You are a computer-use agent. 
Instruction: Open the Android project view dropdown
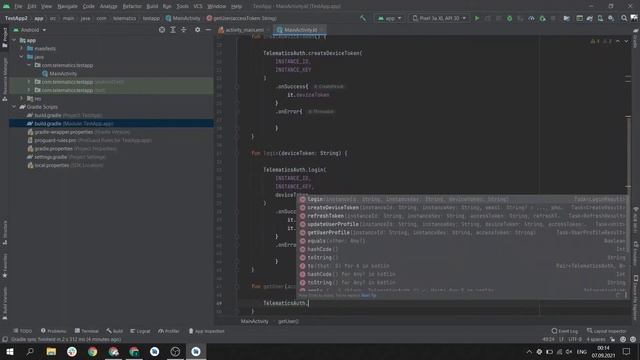coord(30,30)
